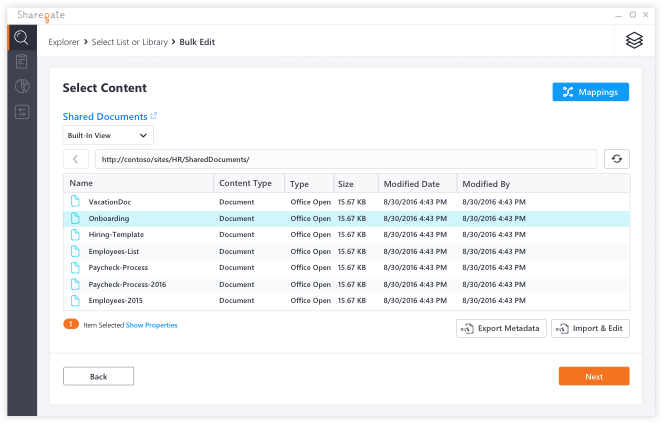This screenshot has width=662, height=424.
Task: Click Bulk Edit in the breadcrumb
Action: (x=197, y=42)
